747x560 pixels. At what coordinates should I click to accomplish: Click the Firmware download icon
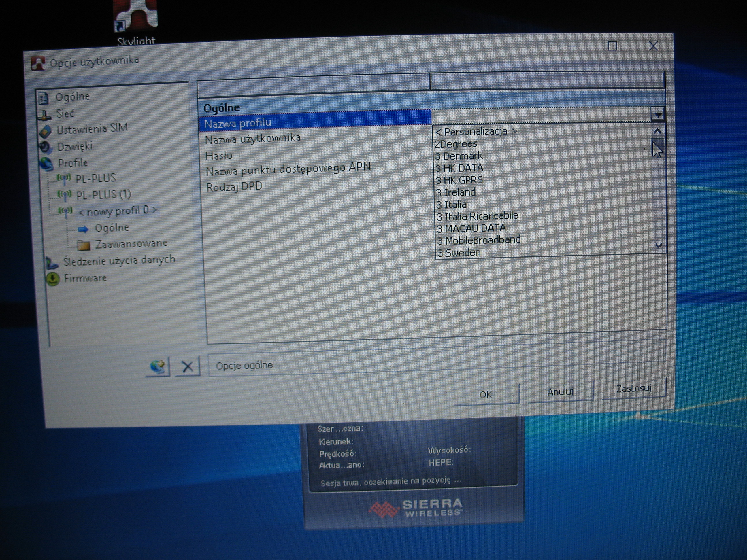pyautogui.click(x=53, y=279)
